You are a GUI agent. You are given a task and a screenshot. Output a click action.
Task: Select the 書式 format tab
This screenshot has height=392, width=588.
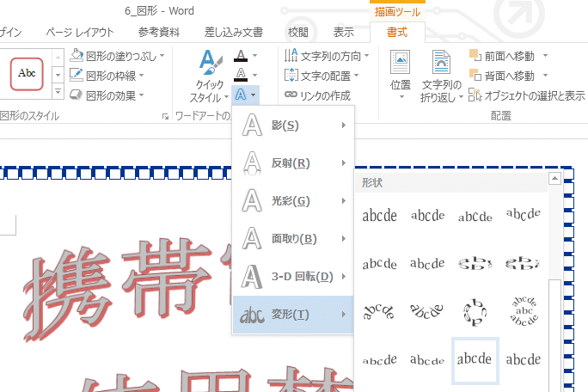(397, 33)
